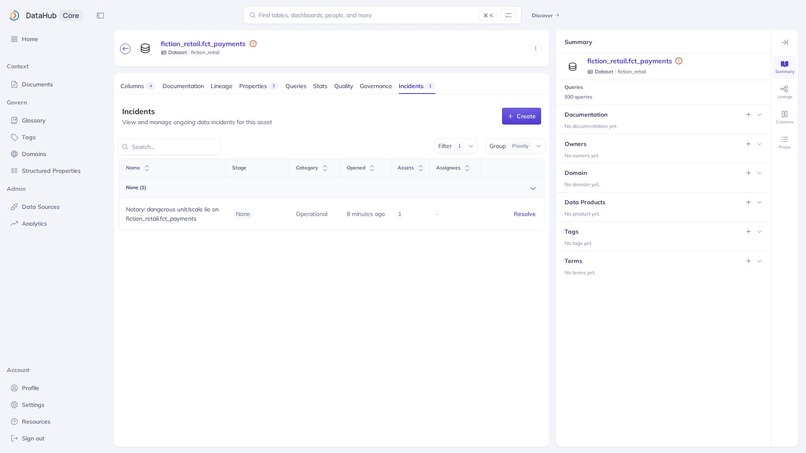Open Settings in the sidebar
The image size is (806, 453).
(28, 405)
